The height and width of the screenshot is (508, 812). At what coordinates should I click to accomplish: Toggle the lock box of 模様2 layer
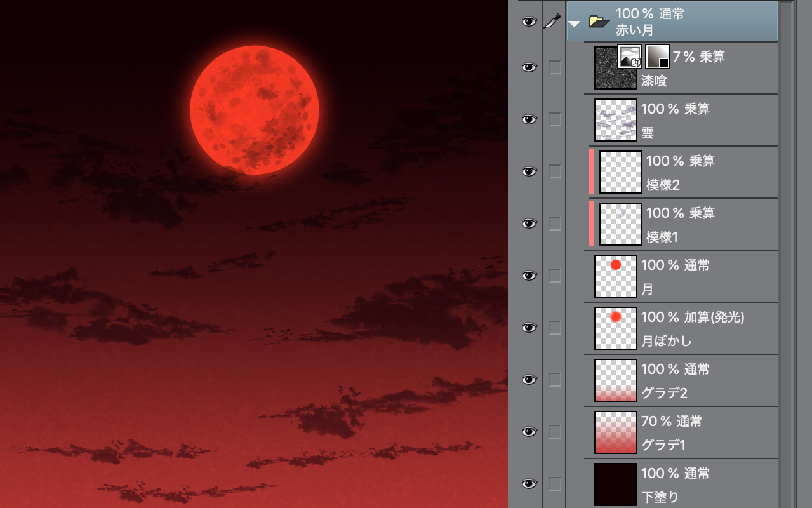[x=555, y=171]
